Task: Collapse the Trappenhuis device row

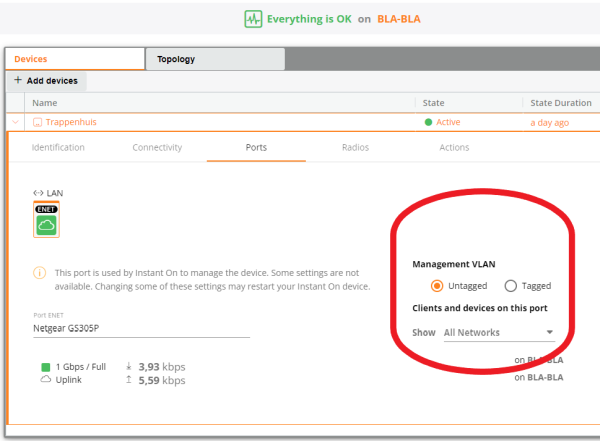Action: pyautogui.click(x=16, y=123)
